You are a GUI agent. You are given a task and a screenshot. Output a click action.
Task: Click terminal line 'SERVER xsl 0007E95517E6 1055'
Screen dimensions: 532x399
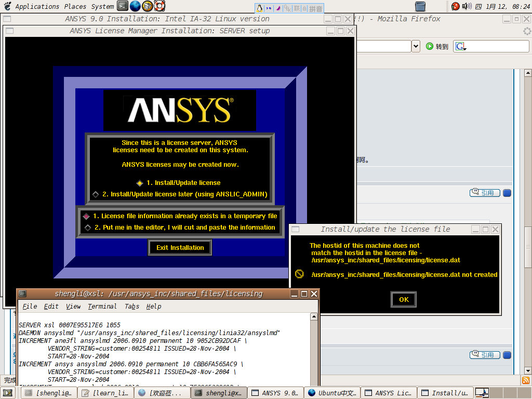point(70,325)
